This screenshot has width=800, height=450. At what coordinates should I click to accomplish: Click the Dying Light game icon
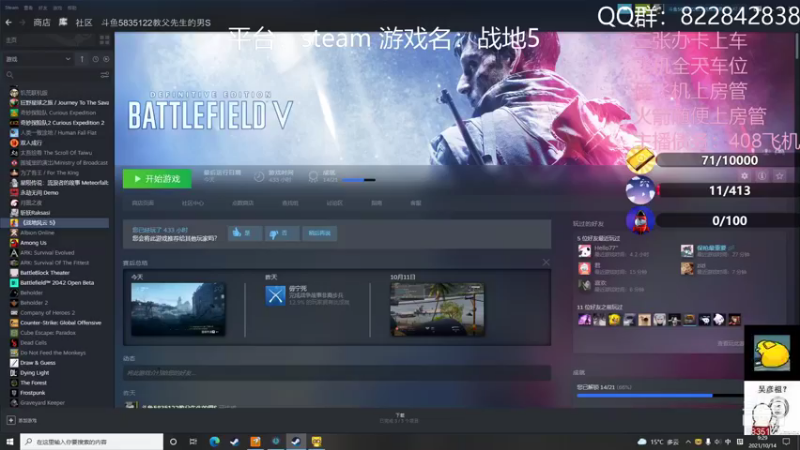coord(14,373)
